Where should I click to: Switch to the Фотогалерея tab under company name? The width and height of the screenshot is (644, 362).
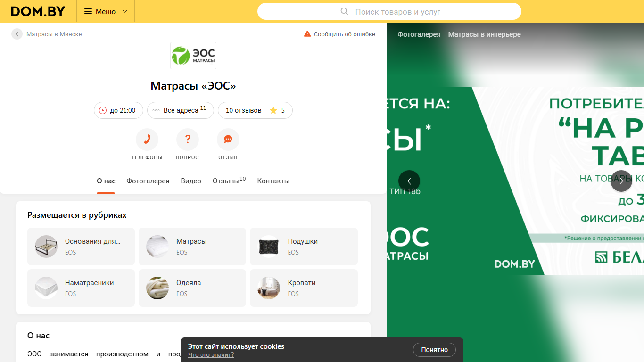point(148,181)
